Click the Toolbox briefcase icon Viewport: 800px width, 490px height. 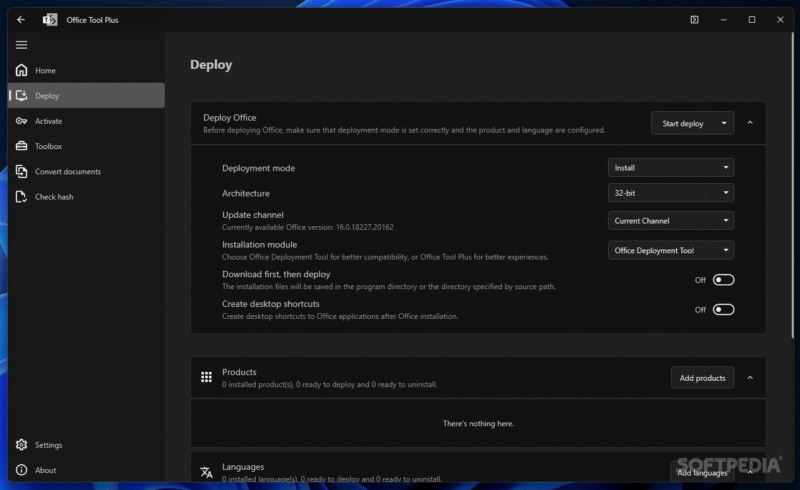tap(21, 146)
